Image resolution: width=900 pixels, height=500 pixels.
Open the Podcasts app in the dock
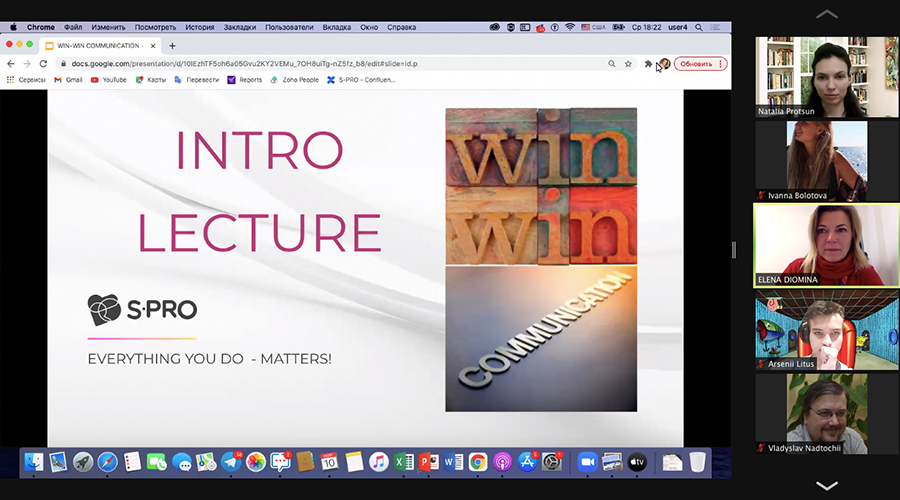tap(502, 462)
